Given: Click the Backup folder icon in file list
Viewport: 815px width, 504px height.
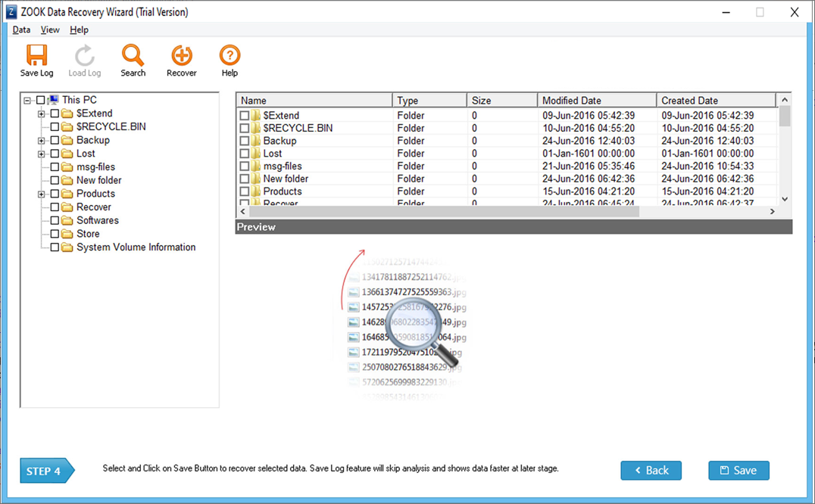Looking at the screenshot, I should point(256,141).
